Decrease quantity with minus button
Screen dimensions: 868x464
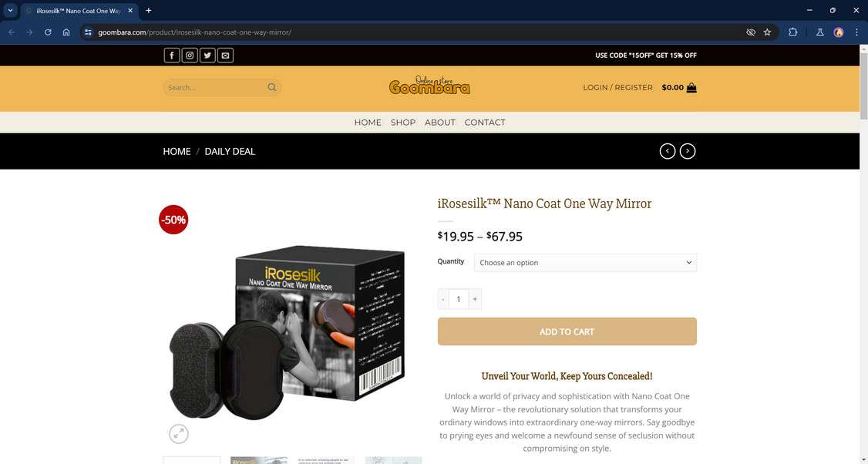(x=442, y=299)
